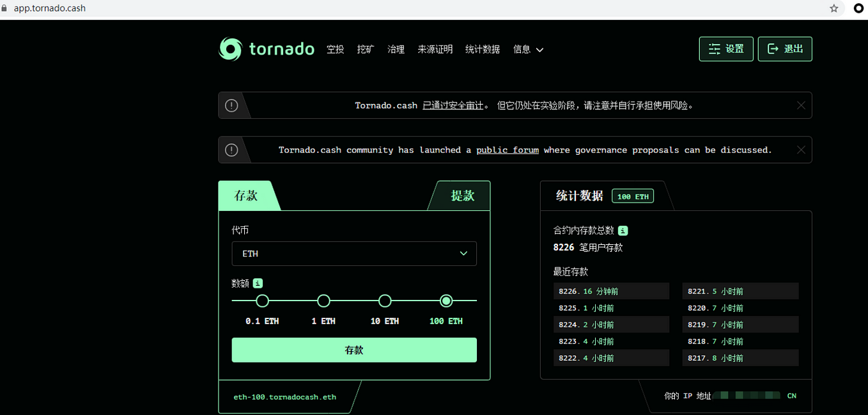Open the 空投 menu item
This screenshot has height=415, width=868.
point(336,49)
